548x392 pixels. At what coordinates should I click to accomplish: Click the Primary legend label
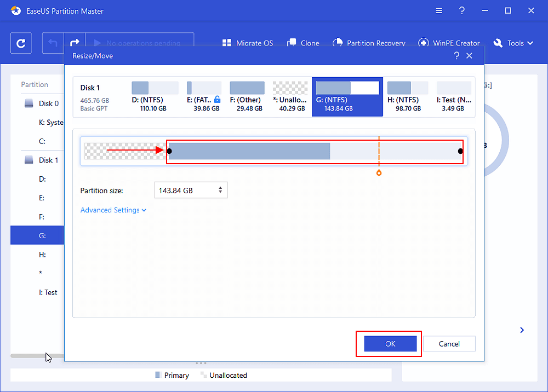click(x=176, y=375)
